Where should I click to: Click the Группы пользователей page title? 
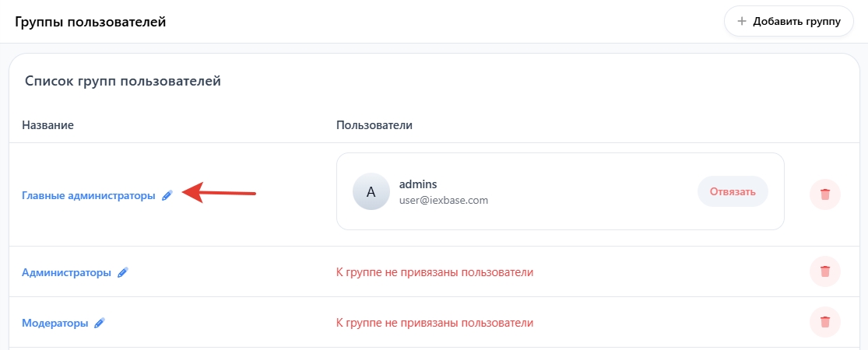click(90, 22)
